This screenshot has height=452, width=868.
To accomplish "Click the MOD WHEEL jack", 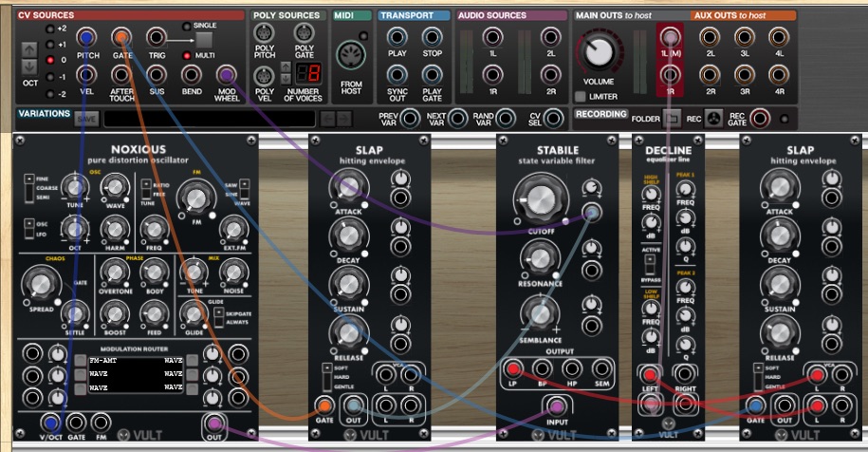I will (226, 74).
